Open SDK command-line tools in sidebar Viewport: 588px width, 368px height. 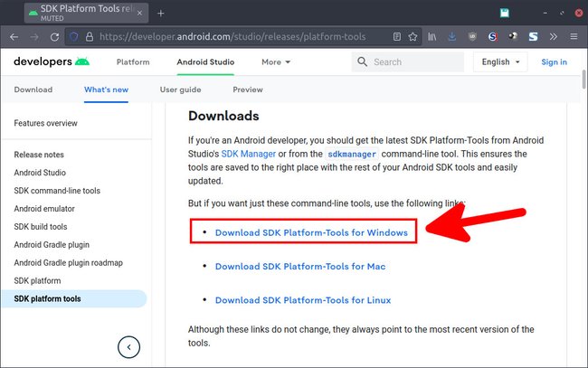click(57, 191)
